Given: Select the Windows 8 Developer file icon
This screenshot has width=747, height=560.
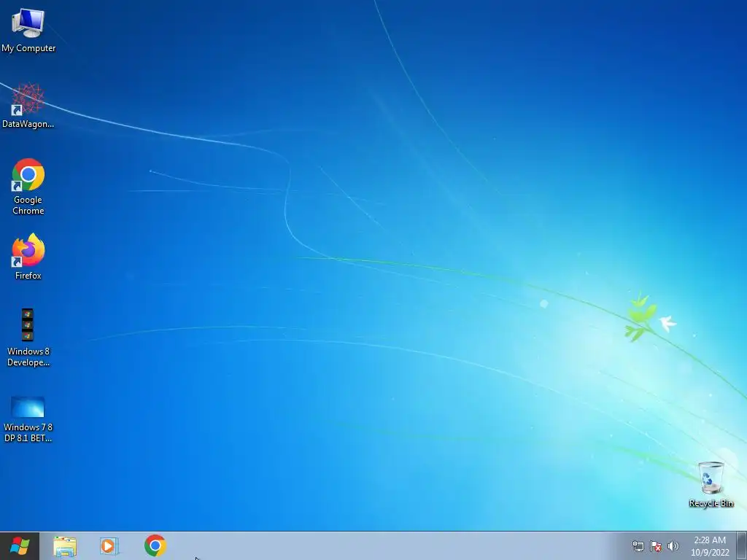Looking at the screenshot, I should [28, 324].
